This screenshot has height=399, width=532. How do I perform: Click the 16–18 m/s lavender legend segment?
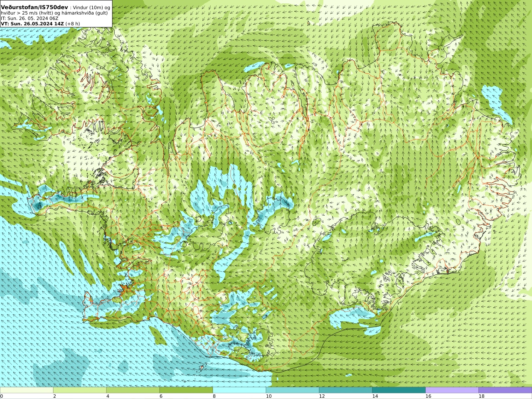(452, 390)
